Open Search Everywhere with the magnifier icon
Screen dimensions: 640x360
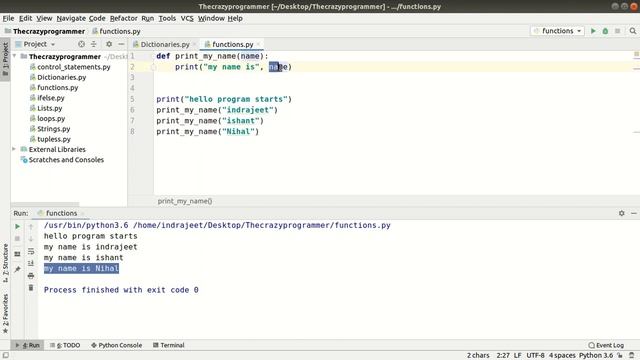tap(633, 31)
